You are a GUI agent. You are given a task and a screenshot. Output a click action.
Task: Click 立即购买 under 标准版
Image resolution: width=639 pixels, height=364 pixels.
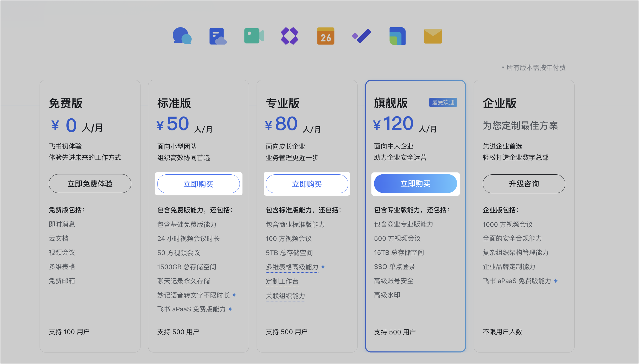pos(198,184)
